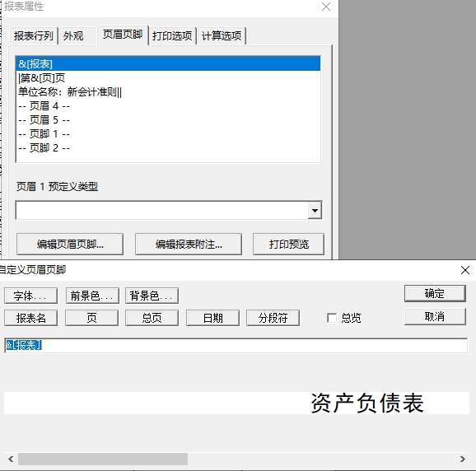
Task: Click the 编辑页眉页脚 button
Action: point(70,244)
